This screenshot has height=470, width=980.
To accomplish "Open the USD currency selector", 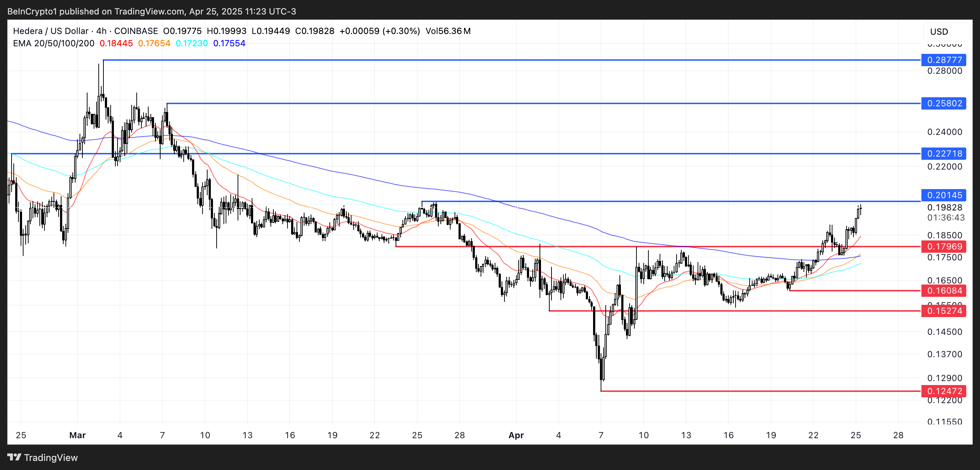I will (939, 32).
